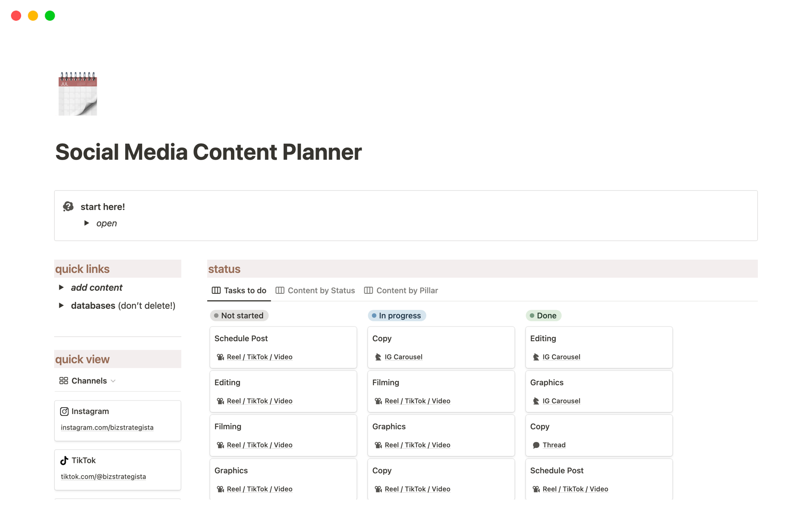
Task: Click the Instagram logo icon
Action: click(64, 411)
